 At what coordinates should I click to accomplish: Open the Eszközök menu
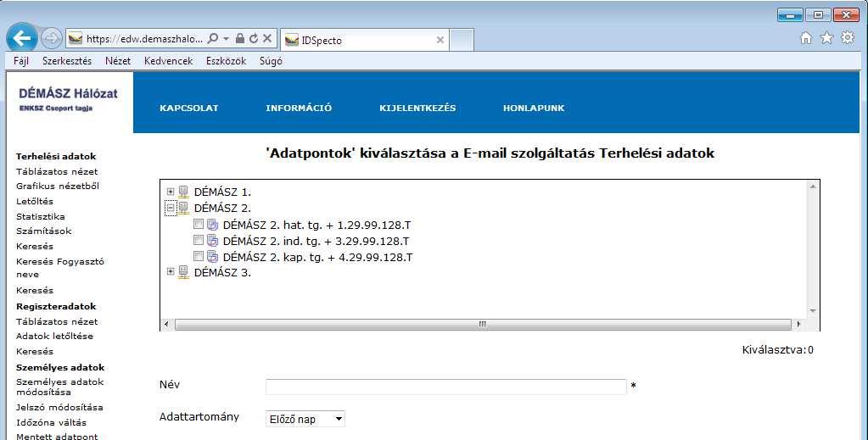226,61
